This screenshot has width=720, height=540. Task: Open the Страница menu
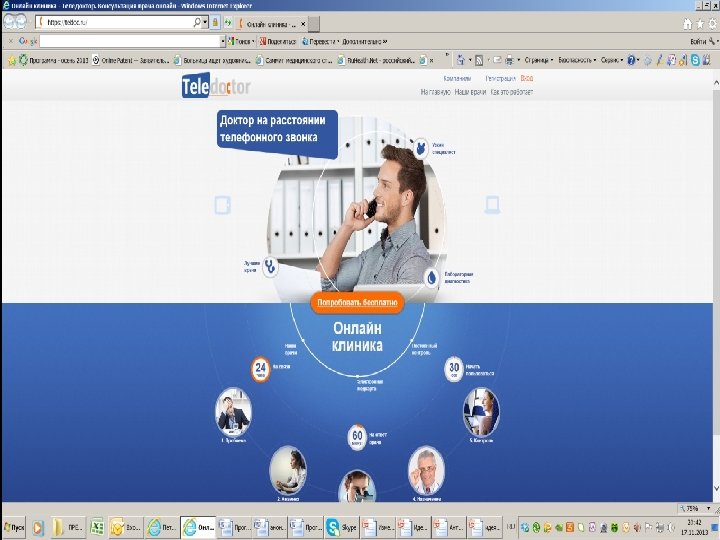(539, 60)
